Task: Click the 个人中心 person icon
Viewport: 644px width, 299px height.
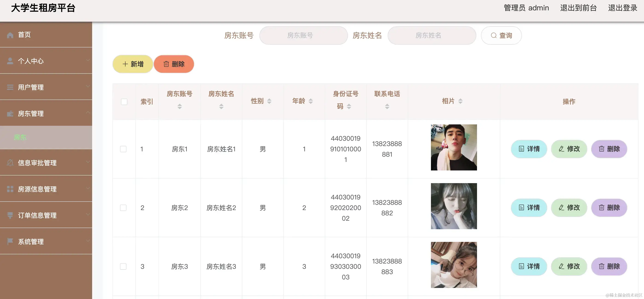Action: coord(10,61)
